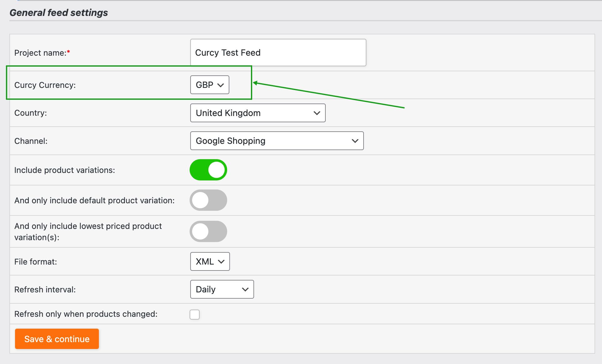Image resolution: width=602 pixels, height=364 pixels.
Task: Click the Project name input field
Action: click(x=278, y=53)
